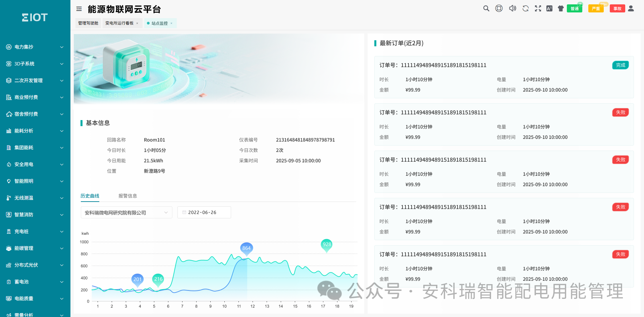Click the 能碳管理 sidebar icon
This screenshot has height=317, width=644.
(9, 248)
